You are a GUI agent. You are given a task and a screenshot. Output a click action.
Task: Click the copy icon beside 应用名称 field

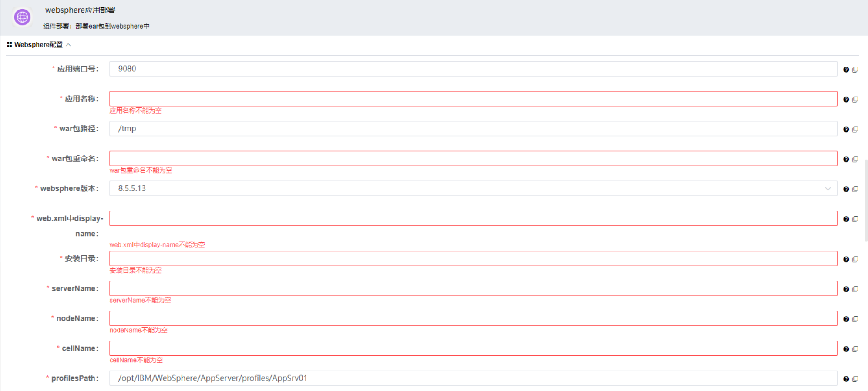point(855,100)
